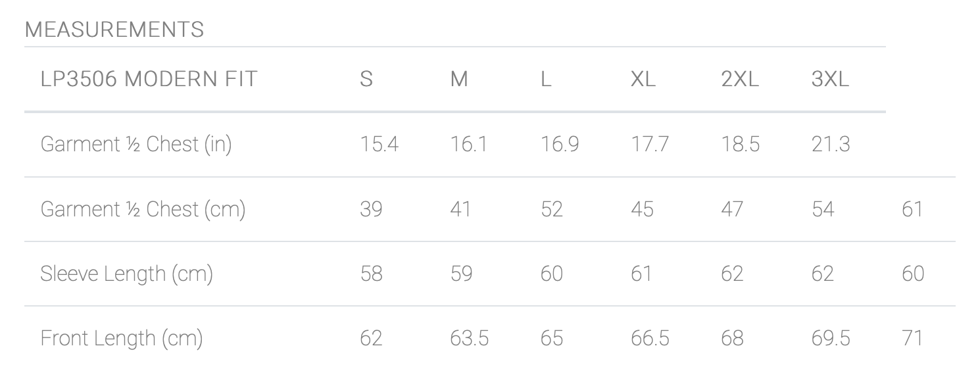Screen dimensions: 980x371
Task: Click the Garment ½ Chest (in) row label
Action: (x=136, y=144)
